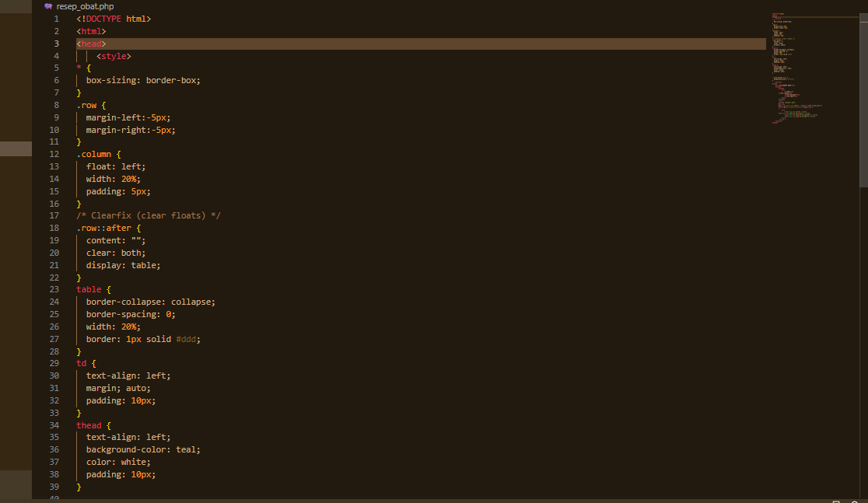868x503 pixels.
Task: Click the closing brace on line 7
Action: 79,93
